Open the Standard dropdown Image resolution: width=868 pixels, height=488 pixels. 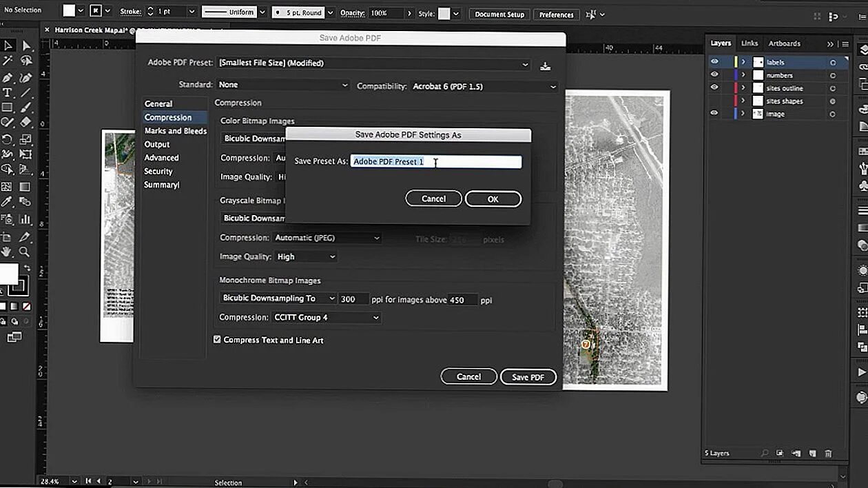point(283,85)
